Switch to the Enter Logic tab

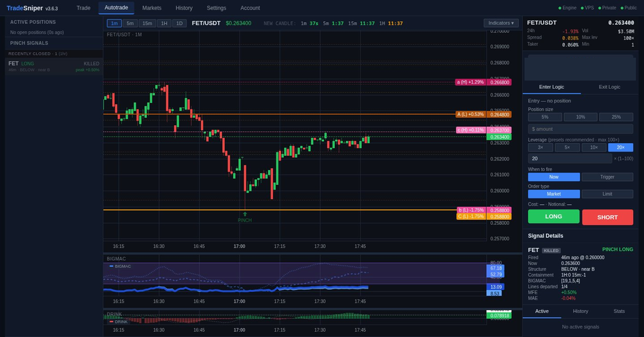point(552,87)
